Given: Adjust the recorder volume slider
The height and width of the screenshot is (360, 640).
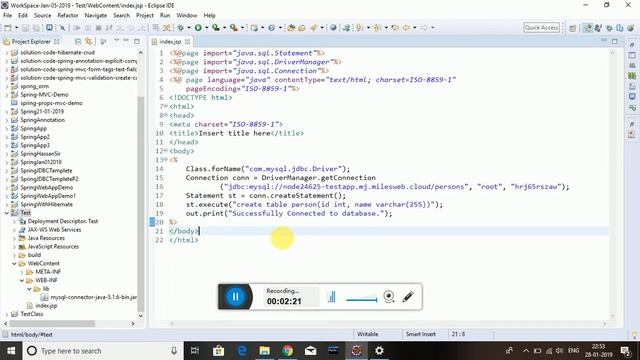Looking at the screenshot, I should [362, 299].
